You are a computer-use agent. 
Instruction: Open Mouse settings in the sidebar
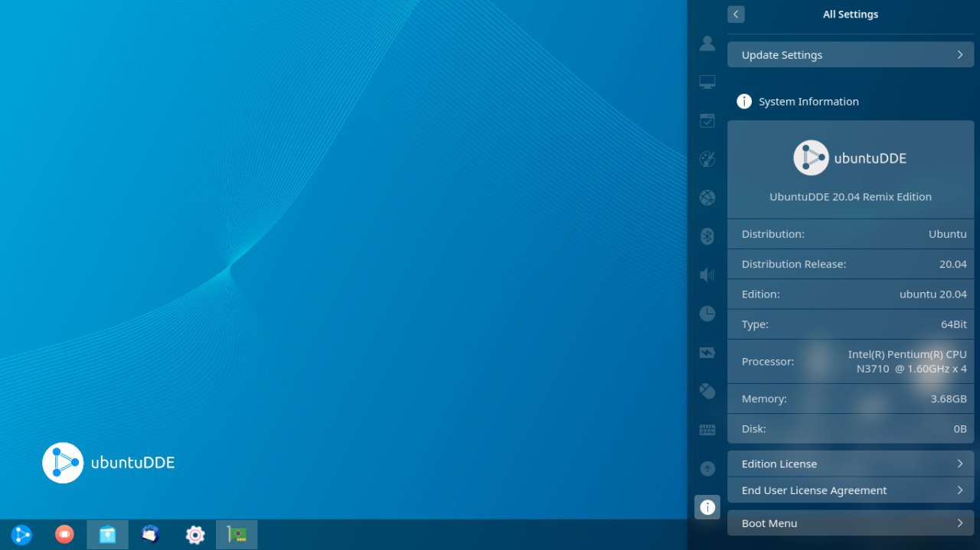click(x=707, y=391)
